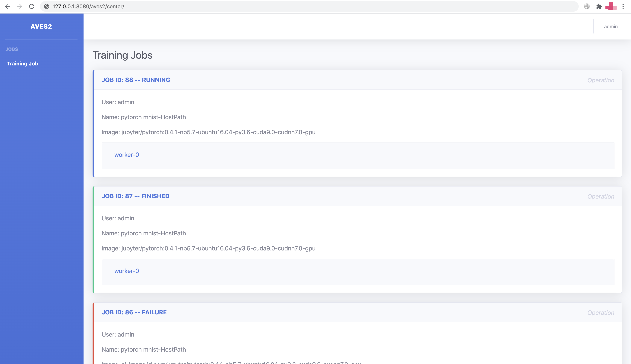Open worker-0 link of job 87
The height and width of the screenshot is (364, 631).
[x=127, y=271]
